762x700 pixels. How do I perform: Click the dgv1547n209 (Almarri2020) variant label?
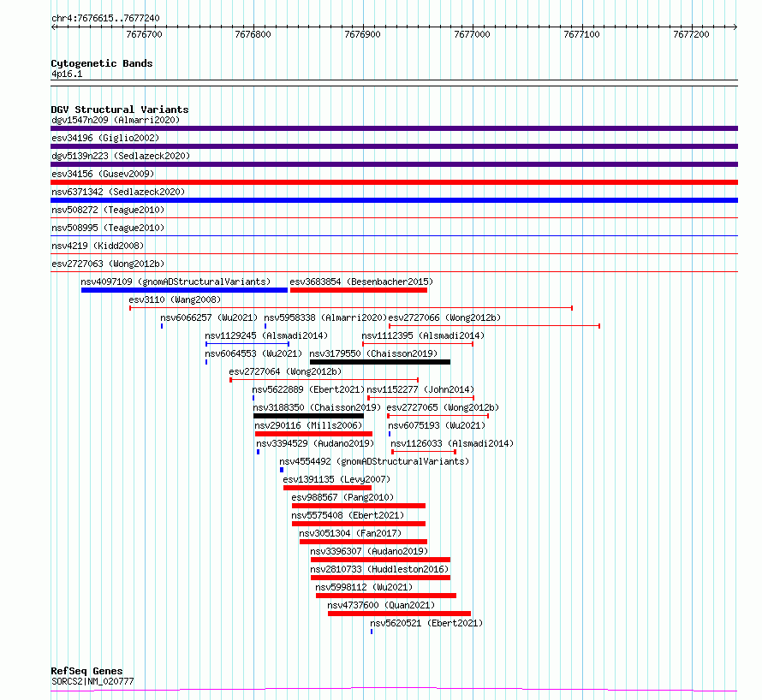116,120
